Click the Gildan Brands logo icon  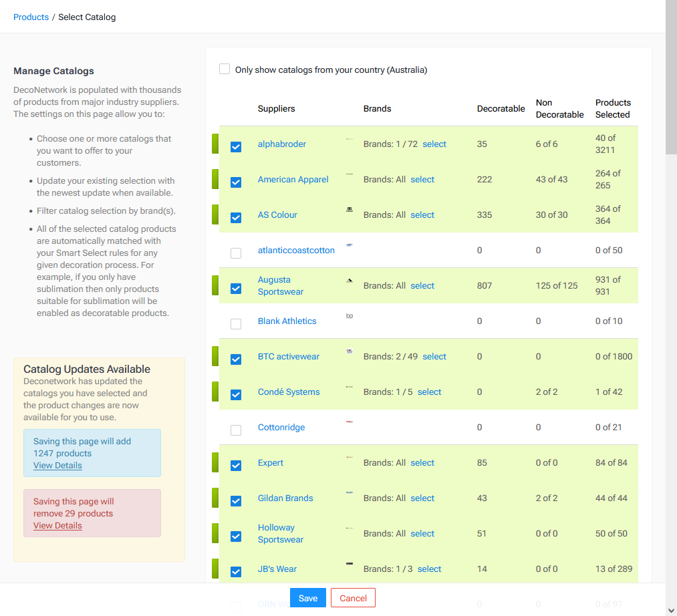(x=350, y=492)
